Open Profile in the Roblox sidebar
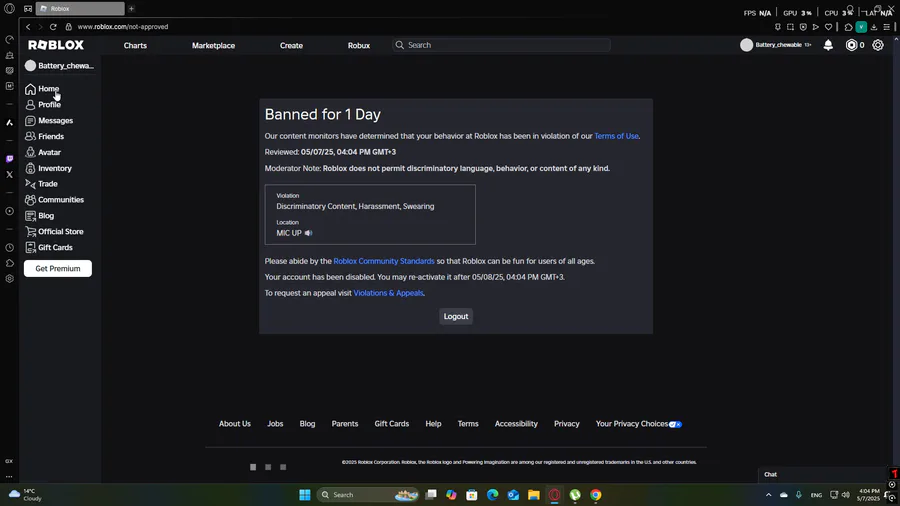Screen dimensions: 900x506 coord(43,104)
